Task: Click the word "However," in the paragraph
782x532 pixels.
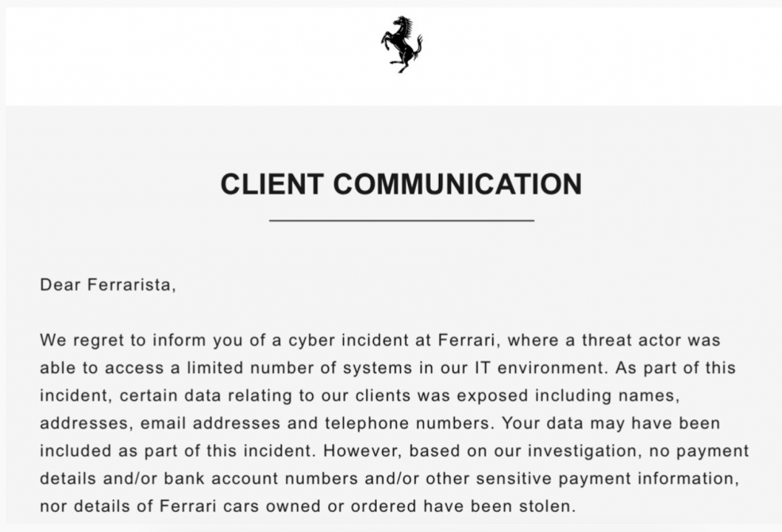Action: [x=362, y=451]
